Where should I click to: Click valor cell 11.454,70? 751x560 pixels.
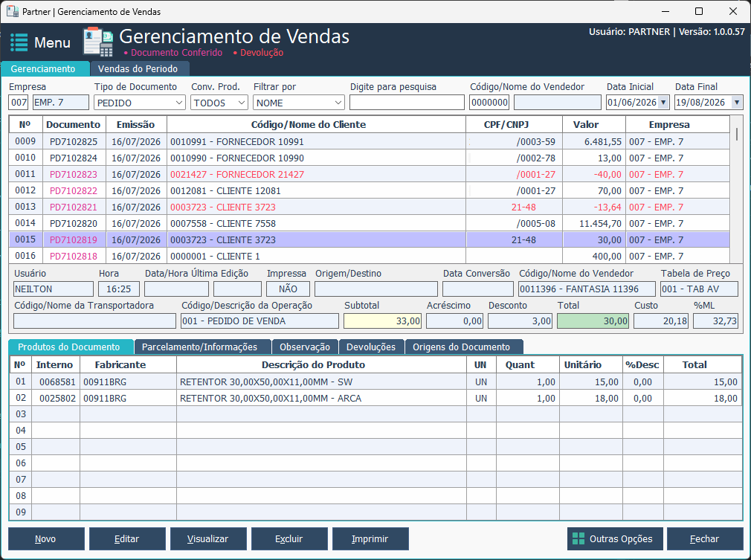(594, 223)
